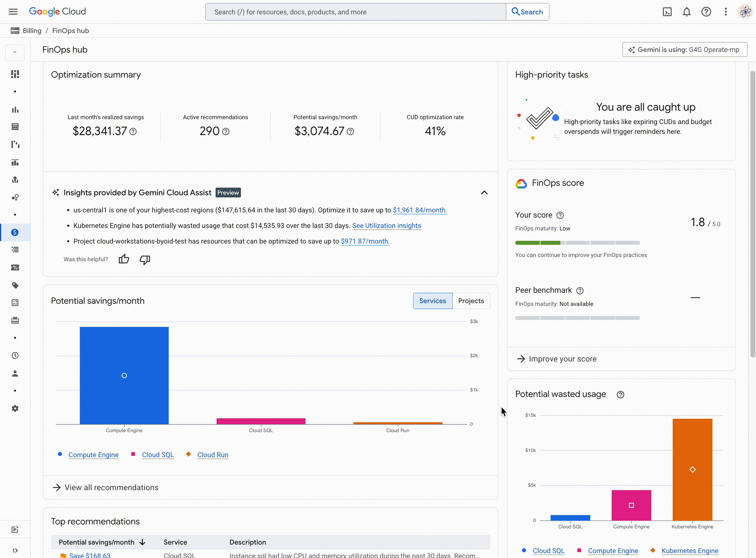Click the Billing breadcrumb
756x558 pixels.
pyautogui.click(x=32, y=31)
